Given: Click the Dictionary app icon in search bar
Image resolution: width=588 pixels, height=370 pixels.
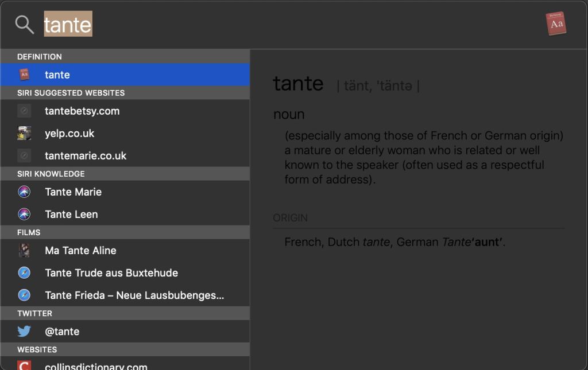Looking at the screenshot, I should [556, 24].
